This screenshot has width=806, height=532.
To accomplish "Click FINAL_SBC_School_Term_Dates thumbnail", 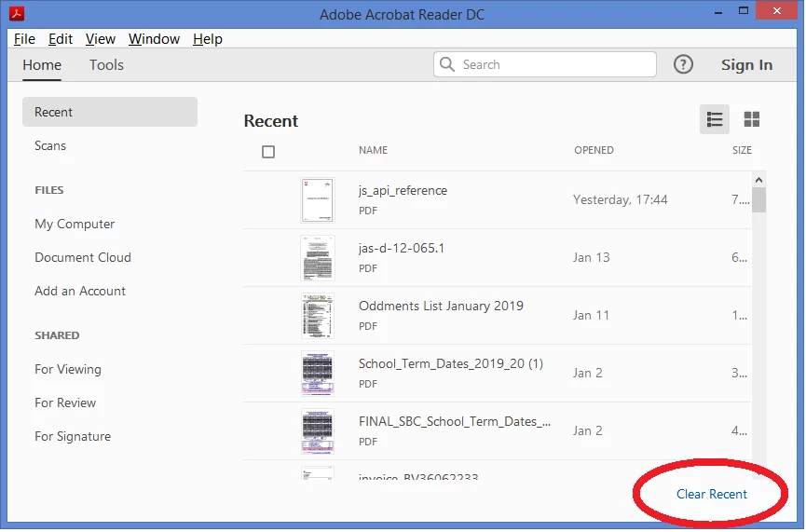I will pos(318,431).
